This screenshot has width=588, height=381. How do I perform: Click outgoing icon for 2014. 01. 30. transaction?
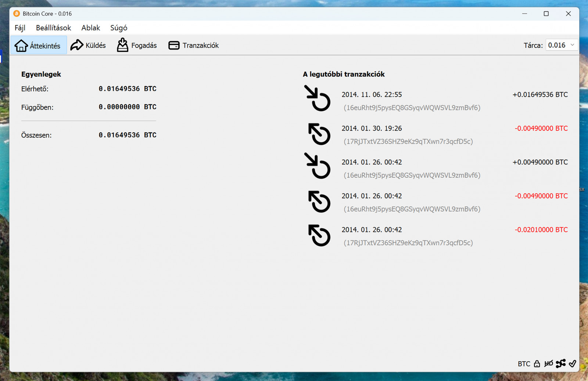tap(319, 134)
